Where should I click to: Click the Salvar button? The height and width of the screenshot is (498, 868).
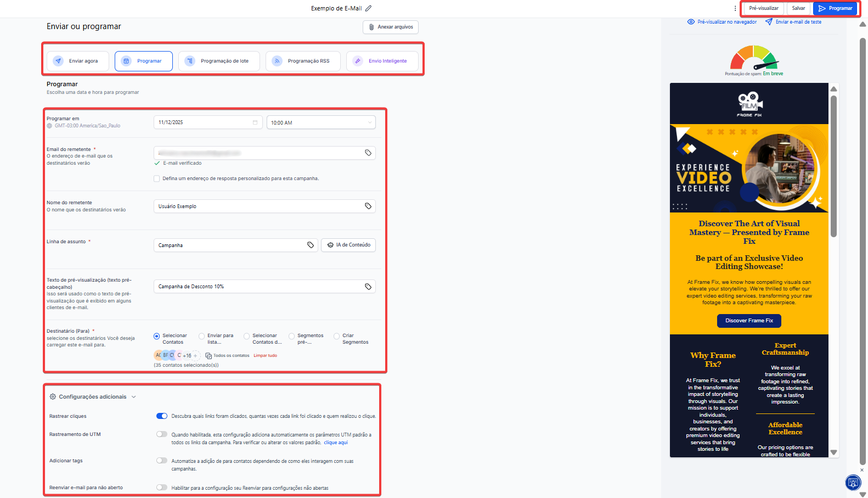point(798,8)
